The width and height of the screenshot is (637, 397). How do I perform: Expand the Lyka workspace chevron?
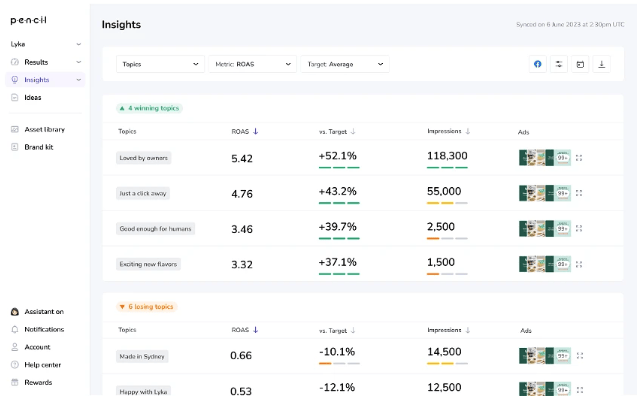[79, 44]
